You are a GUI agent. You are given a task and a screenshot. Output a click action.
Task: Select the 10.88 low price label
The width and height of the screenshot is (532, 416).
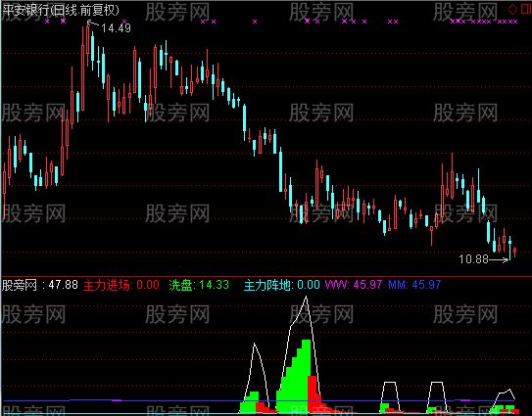click(x=473, y=259)
